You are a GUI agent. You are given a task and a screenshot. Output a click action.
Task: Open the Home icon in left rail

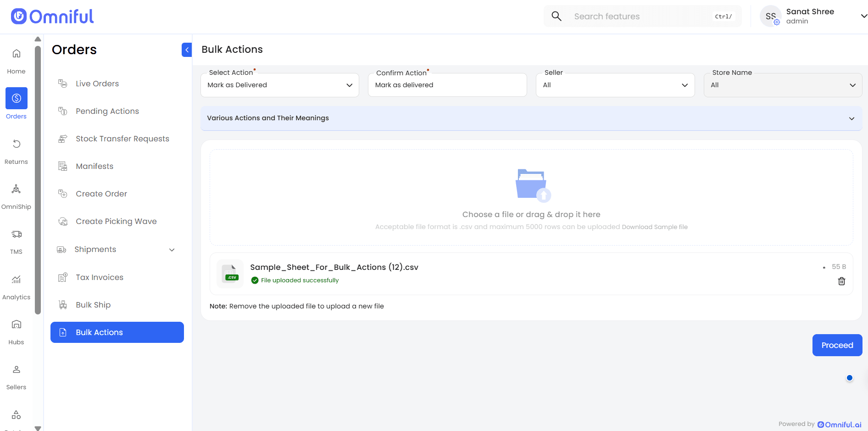[16, 54]
